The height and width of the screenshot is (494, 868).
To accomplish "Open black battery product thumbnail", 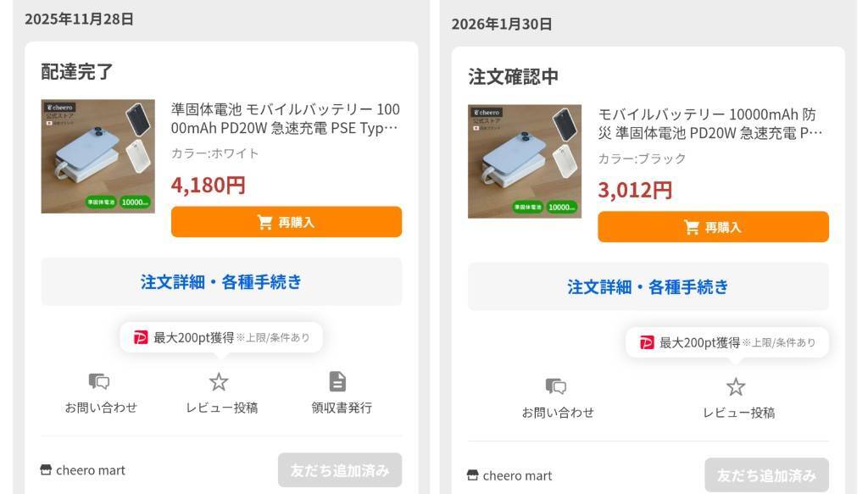I will pos(525,161).
